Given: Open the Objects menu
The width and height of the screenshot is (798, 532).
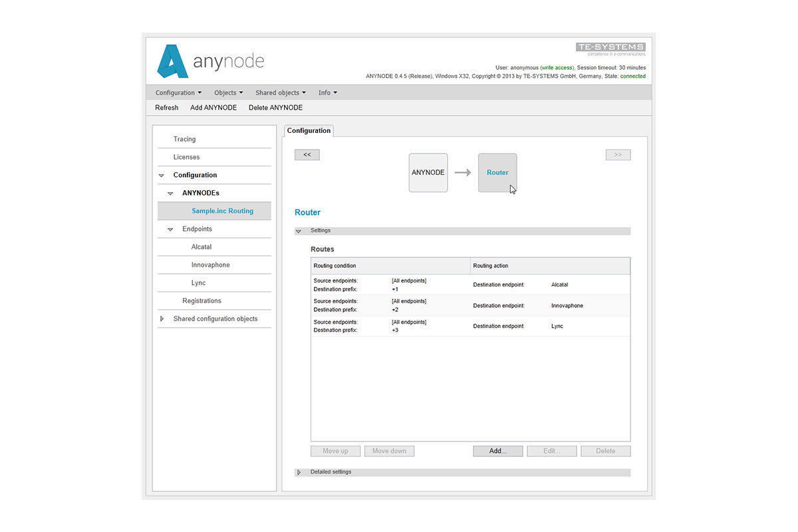Looking at the screenshot, I should [x=229, y=93].
